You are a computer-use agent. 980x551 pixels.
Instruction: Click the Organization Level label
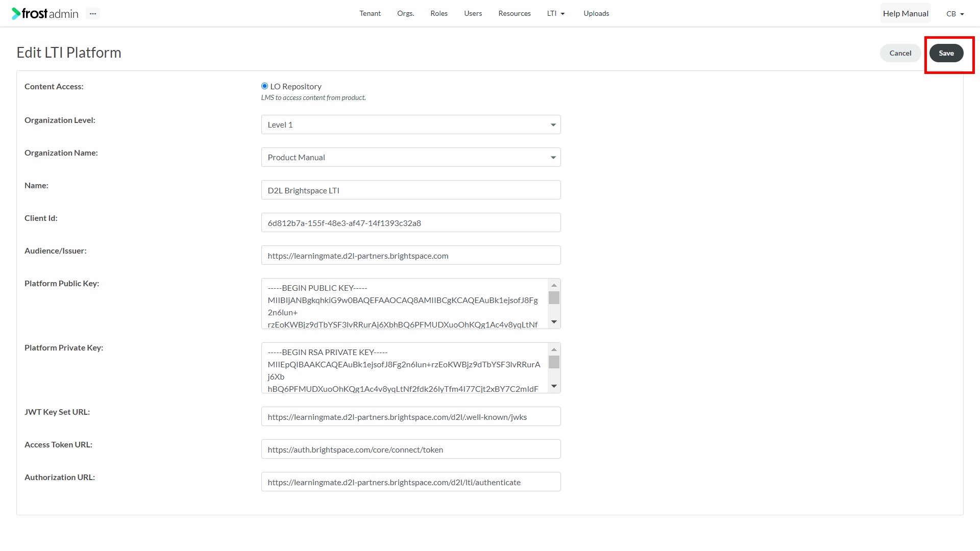60,120
